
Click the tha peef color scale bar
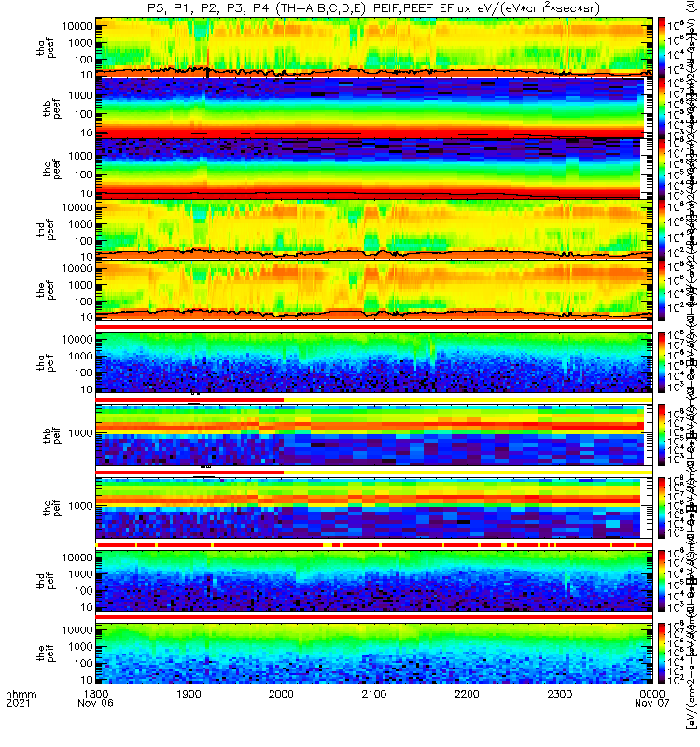(x=662, y=48)
